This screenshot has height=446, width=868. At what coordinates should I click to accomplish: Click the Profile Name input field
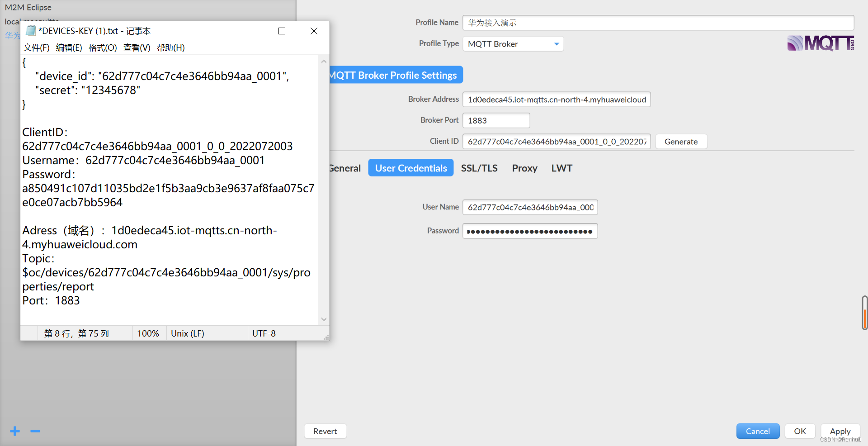pos(658,23)
